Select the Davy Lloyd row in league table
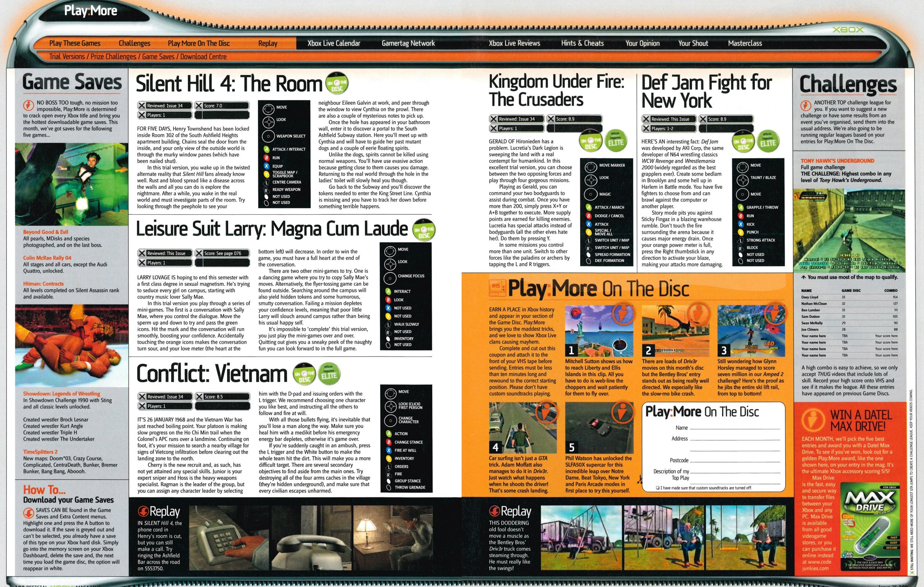Viewport: 924px width, 587px height. click(849, 297)
